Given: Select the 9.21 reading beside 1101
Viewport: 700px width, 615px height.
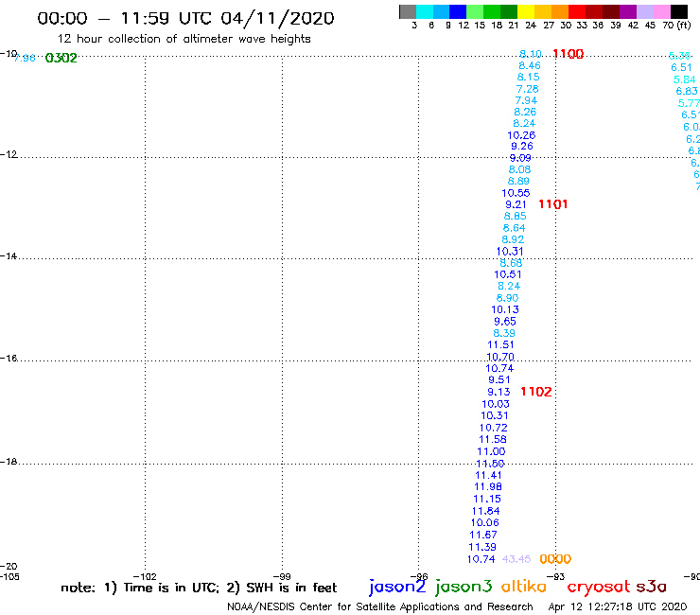Looking at the screenshot, I should [x=516, y=204].
